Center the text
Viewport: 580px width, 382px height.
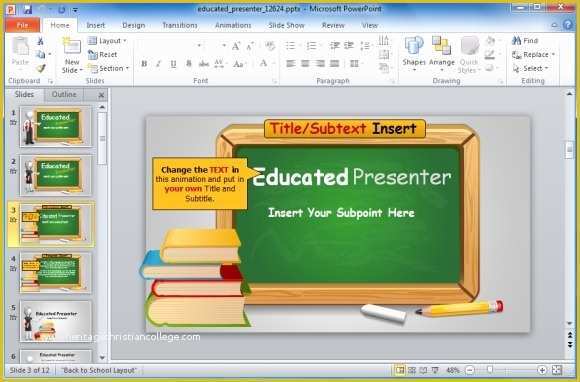tap(305, 64)
